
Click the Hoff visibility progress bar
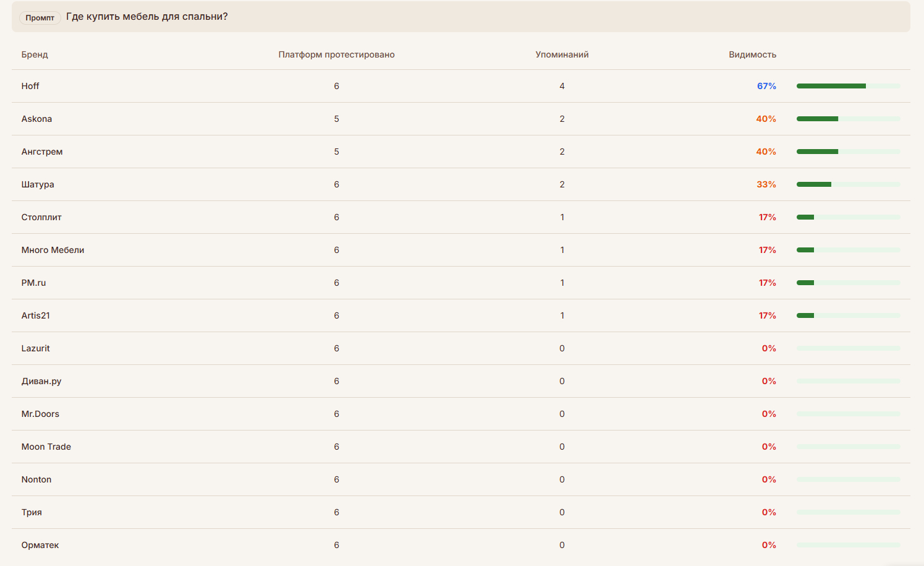[848, 86]
